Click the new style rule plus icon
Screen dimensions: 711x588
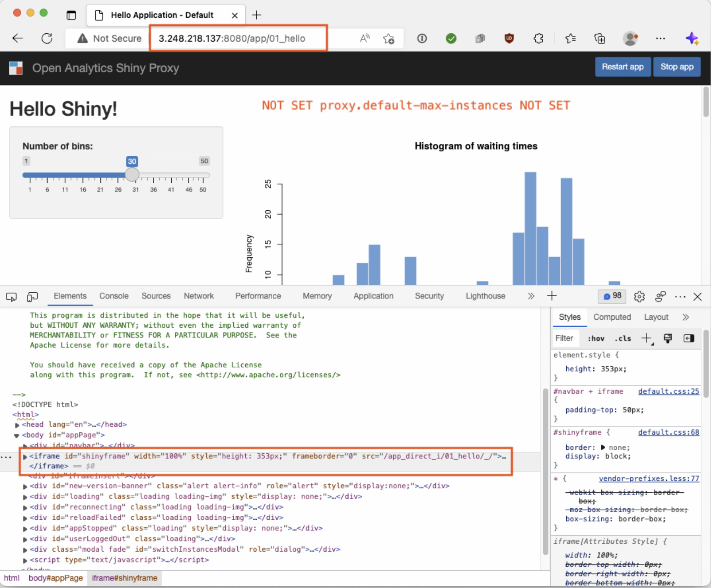pos(647,338)
